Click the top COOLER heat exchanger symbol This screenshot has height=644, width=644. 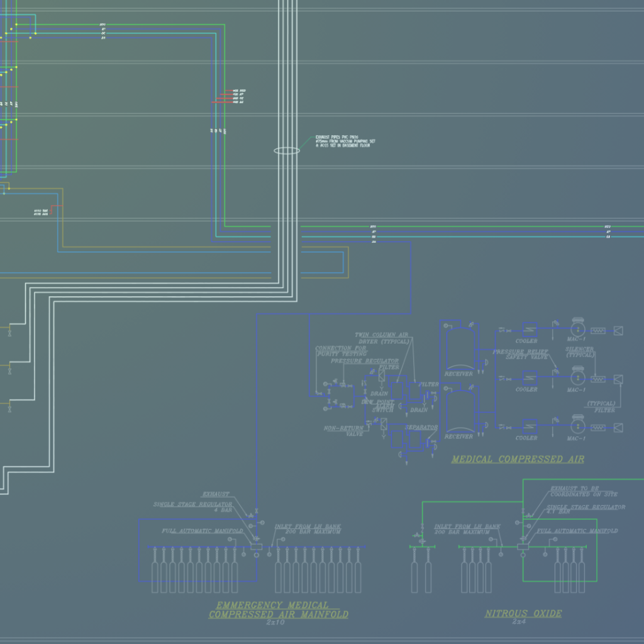(x=530, y=330)
